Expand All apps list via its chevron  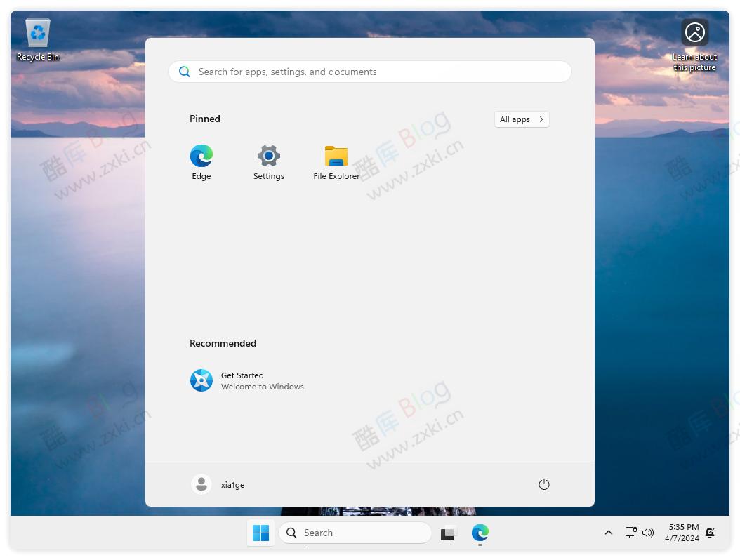coord(541,119)
